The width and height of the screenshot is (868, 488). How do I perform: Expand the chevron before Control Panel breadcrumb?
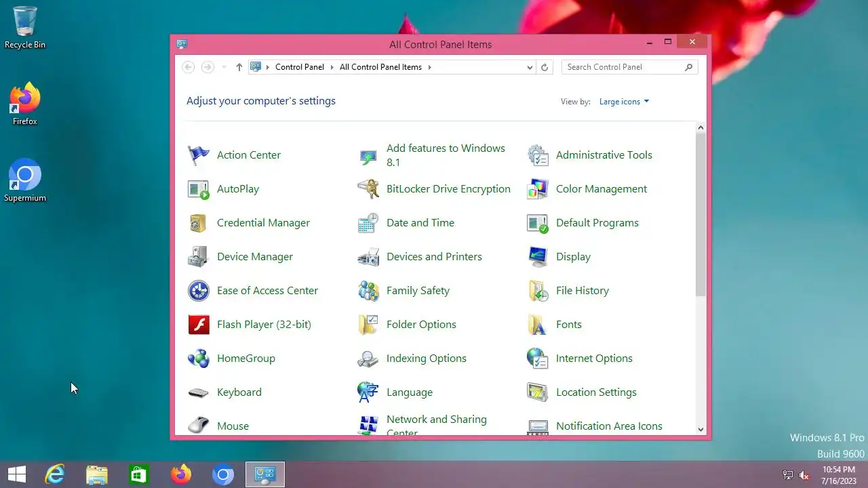tap(268, 67)
